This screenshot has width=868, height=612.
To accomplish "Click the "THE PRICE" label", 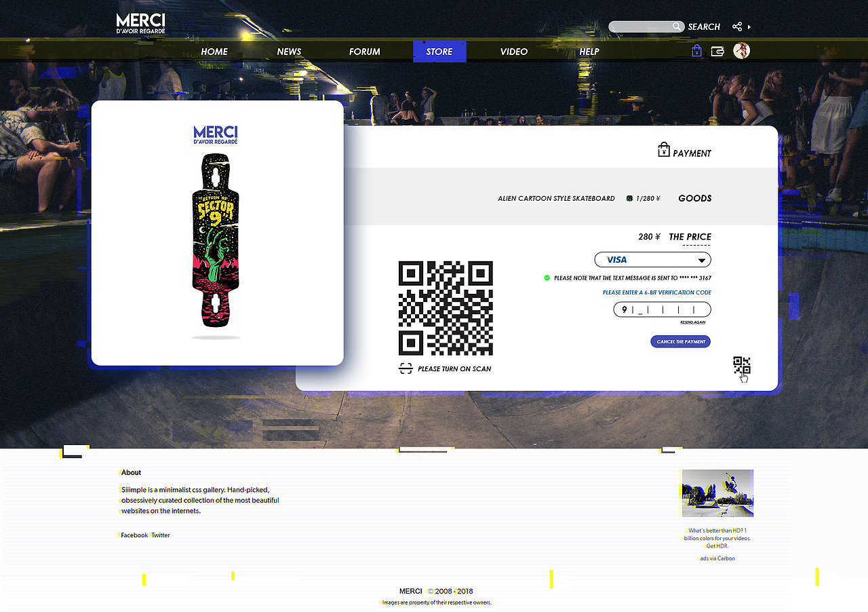I will point(690,237).
